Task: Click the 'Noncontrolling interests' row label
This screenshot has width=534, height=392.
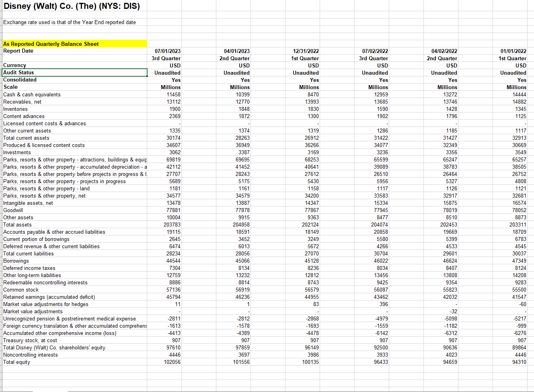Action: (31, 355)
